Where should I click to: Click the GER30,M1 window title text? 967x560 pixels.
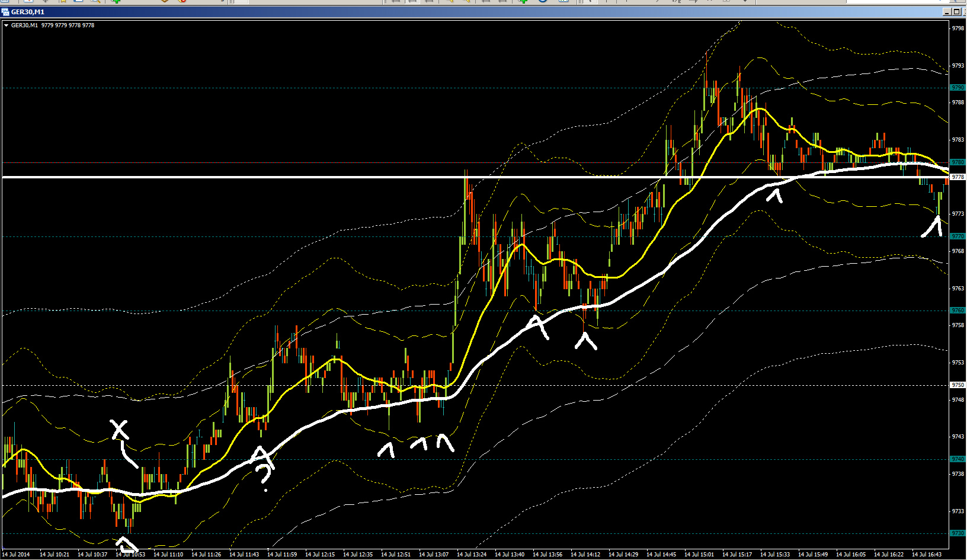tap(28, 12)
